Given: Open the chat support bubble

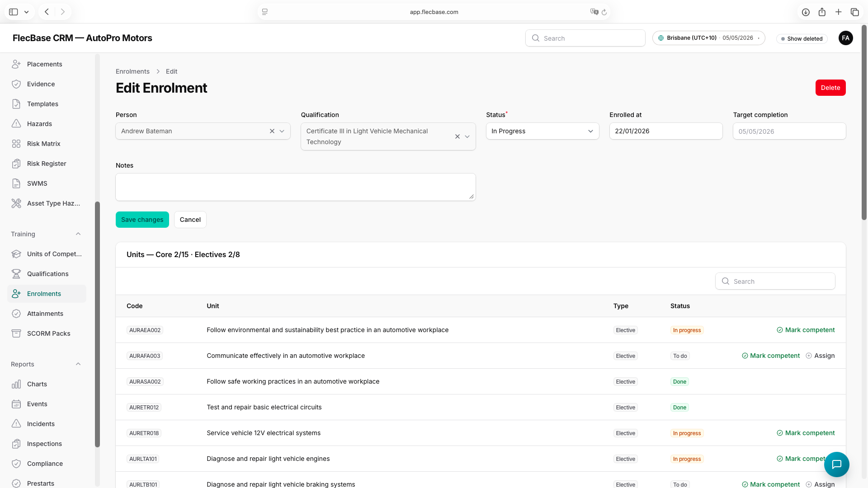Looking at the screenshot, I should pyautogui.click(x=836, y=465).
